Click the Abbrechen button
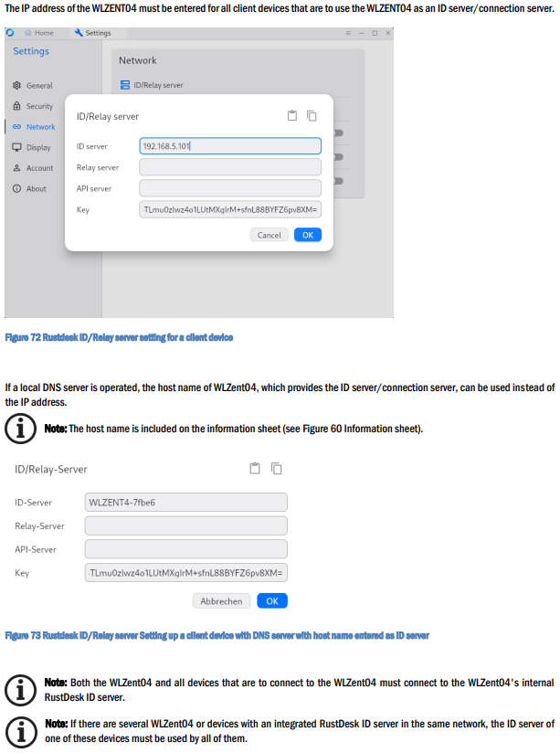This screenshot has height=753, width=560. [x=221, y=601]
